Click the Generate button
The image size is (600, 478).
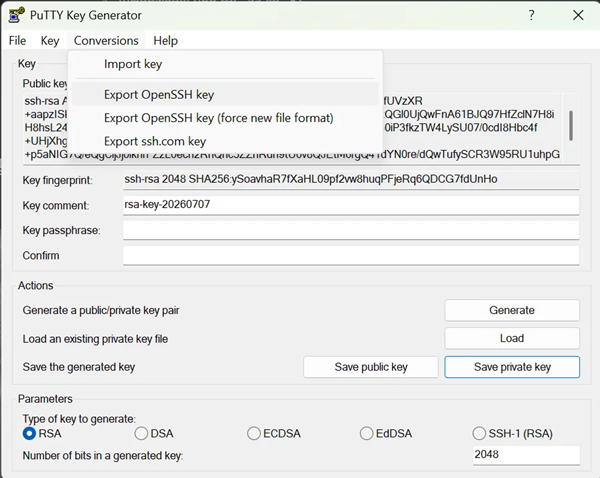[x=512, y=310]
